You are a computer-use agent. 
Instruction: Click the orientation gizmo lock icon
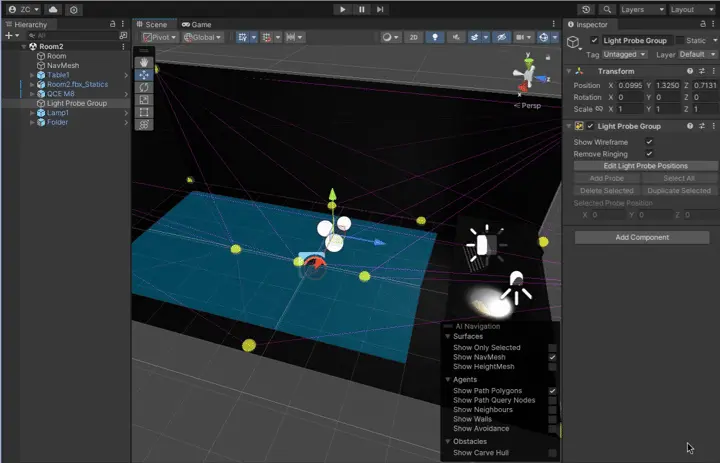coord(547,57)
